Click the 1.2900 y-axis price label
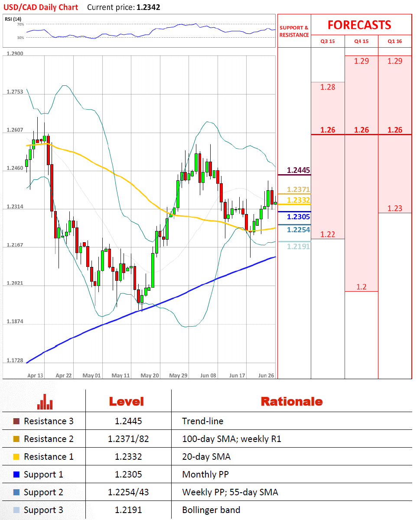This screenshot has height=520, width=420. [15, 54]
